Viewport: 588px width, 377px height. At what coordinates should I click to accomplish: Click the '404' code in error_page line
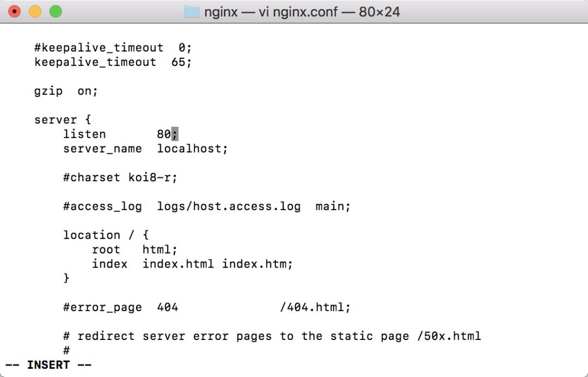pyautogui.click(x=167, y=307)
